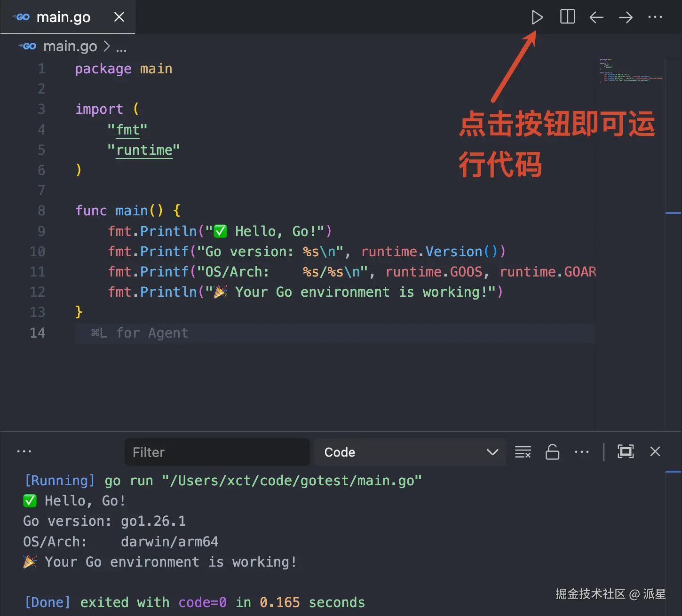Navigate forward with the right arrow
The image size is (682, 616).
pos(626,17)
